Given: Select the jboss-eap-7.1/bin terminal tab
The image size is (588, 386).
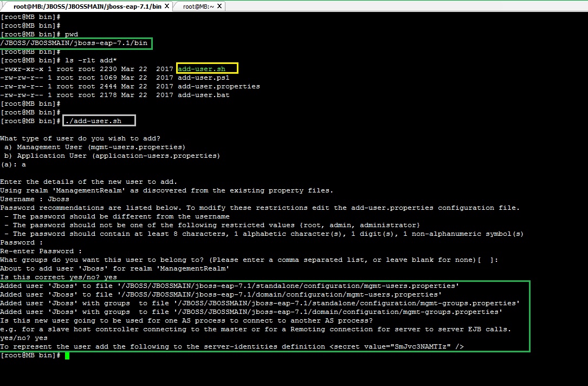Looking at the screenshot, I should coord(87,7).
